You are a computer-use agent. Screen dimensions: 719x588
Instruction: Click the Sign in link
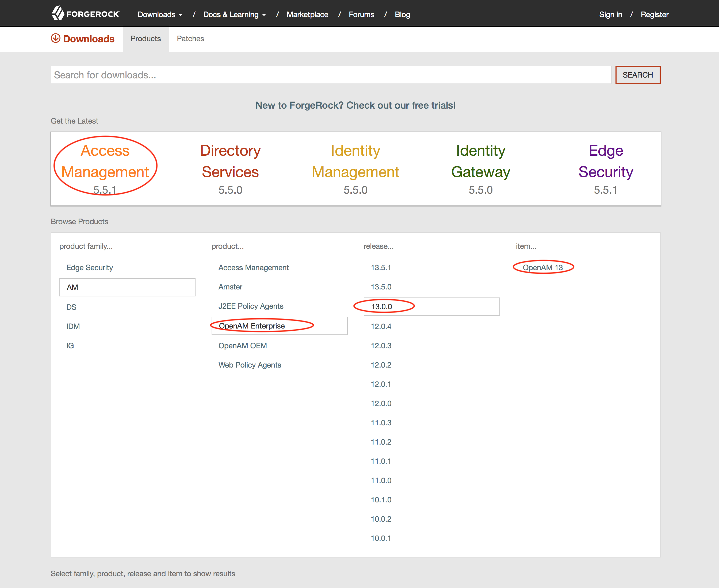coord(611,14)
